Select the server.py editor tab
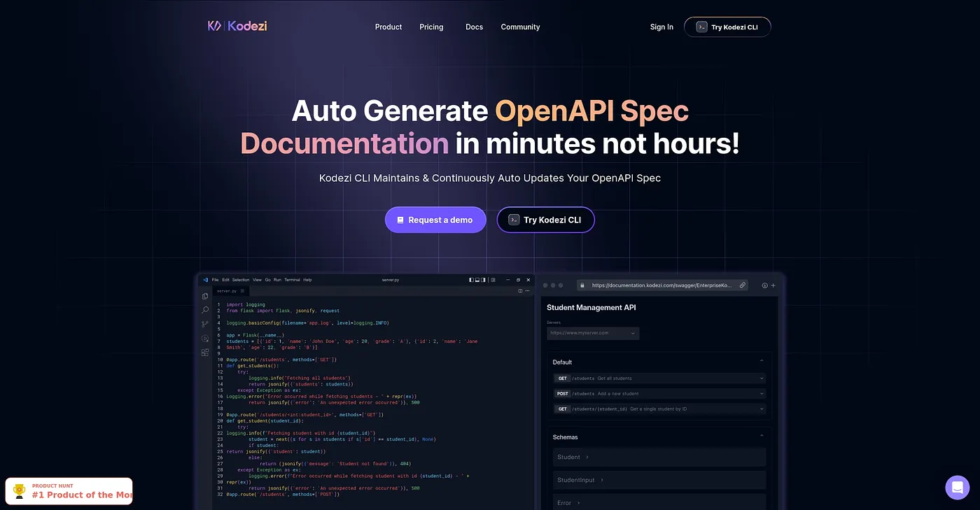Image resolution: width=980 pixels, height=510 pixels. [231, 290]
